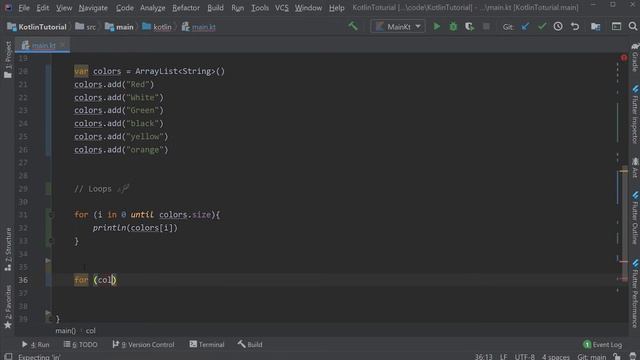Click the 4 spaces indent setting

point(556,357)
